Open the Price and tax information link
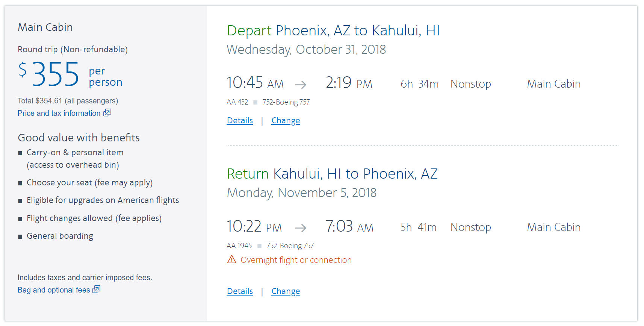Viewport: 644px width, 326px height. [x=59, y=113]
